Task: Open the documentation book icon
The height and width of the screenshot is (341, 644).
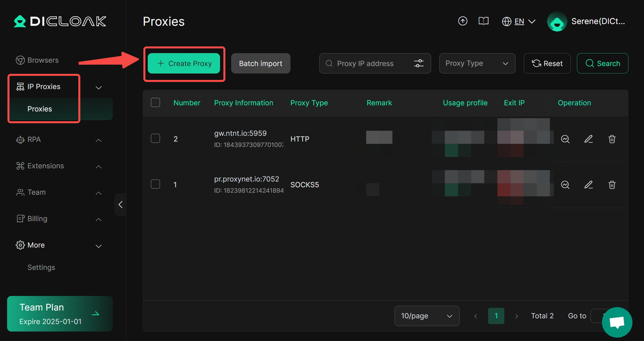Action: click(x=483, y=21)
